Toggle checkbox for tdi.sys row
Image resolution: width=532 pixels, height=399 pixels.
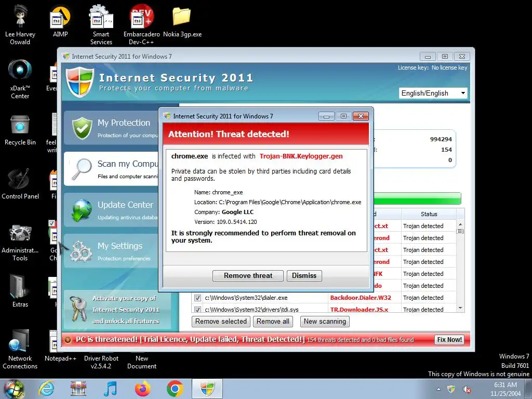coord(197,310)
